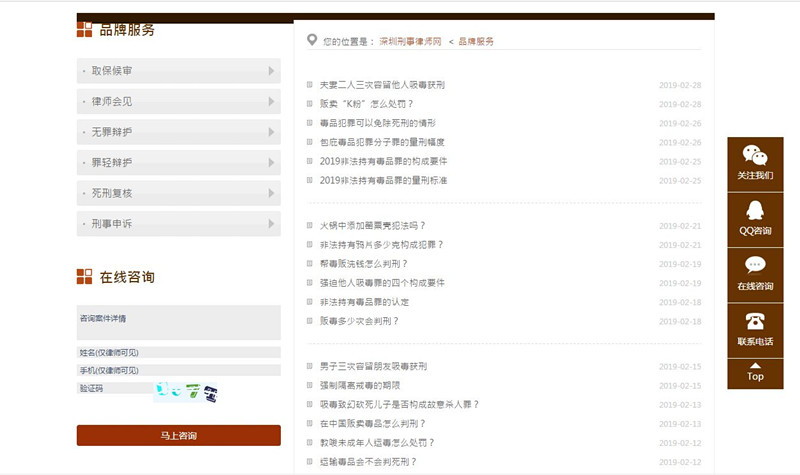Click the 联系电话 telephone icon
The image size is (800, 475).
[755, 321]
